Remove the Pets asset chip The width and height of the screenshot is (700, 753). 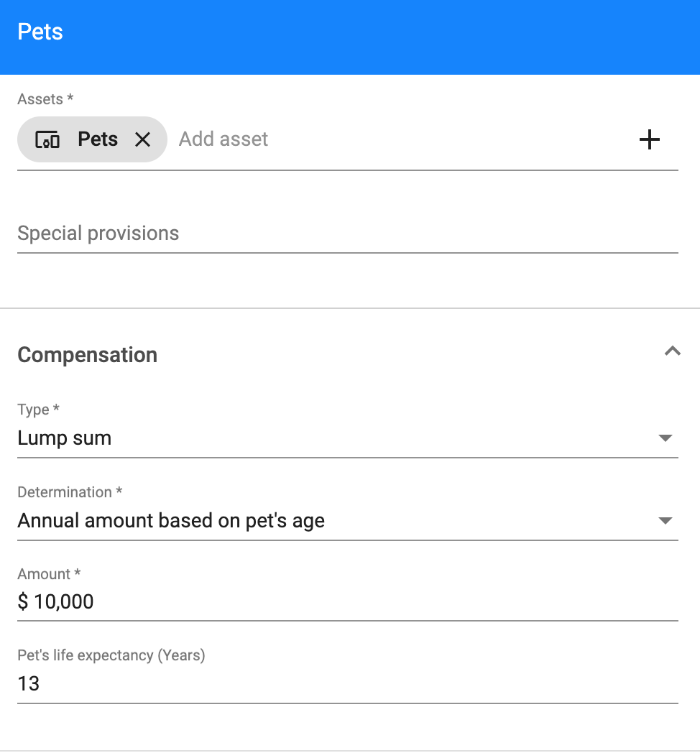click(143, 139)
